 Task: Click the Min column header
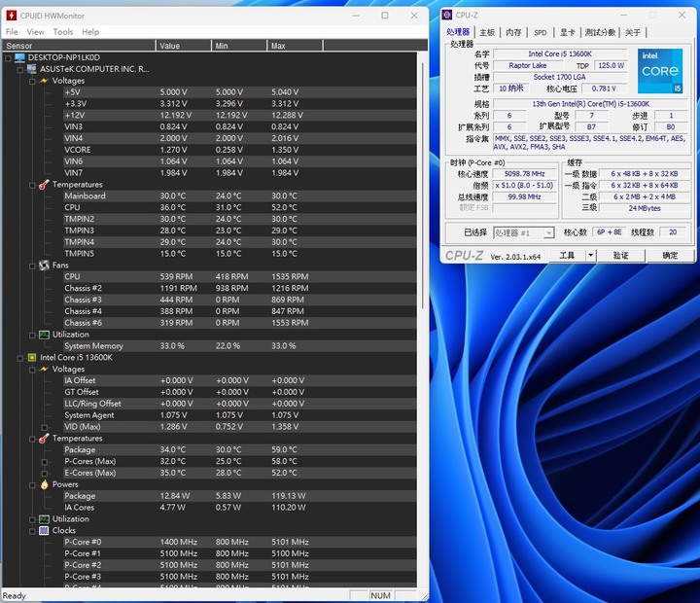(239, 46)
